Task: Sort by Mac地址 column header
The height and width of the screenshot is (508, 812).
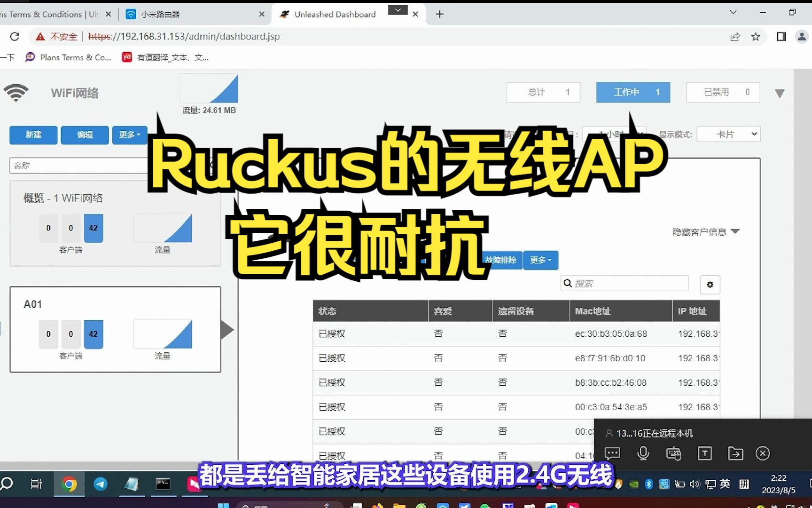Action: tap(621, 311)
